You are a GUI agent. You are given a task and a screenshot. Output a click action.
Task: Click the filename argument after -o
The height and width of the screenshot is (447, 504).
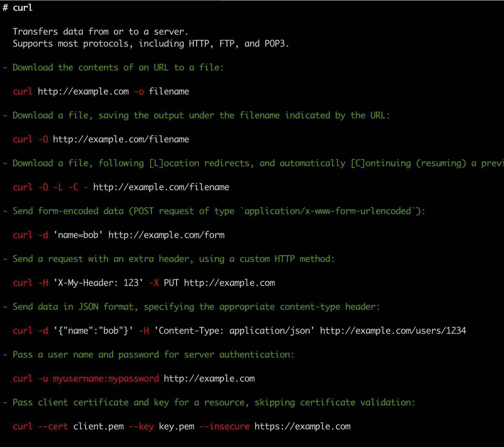coord(169,91)
